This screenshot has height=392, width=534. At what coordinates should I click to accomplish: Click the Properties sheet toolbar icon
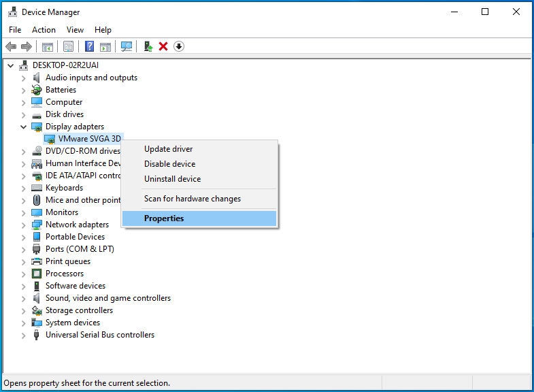tap(69, 46)
